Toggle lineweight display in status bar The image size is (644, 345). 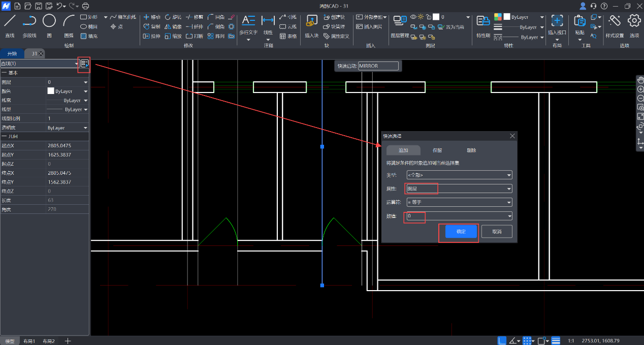[556, 340]
